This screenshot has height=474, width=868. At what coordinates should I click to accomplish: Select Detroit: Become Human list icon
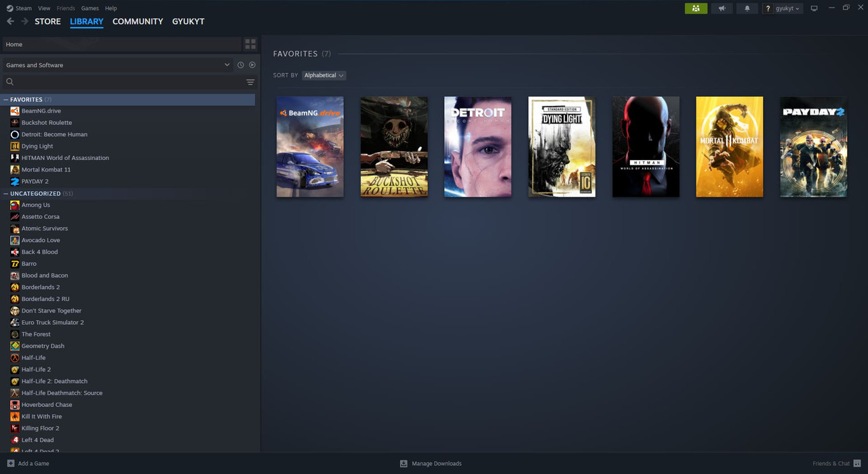(x=15, y=134)
